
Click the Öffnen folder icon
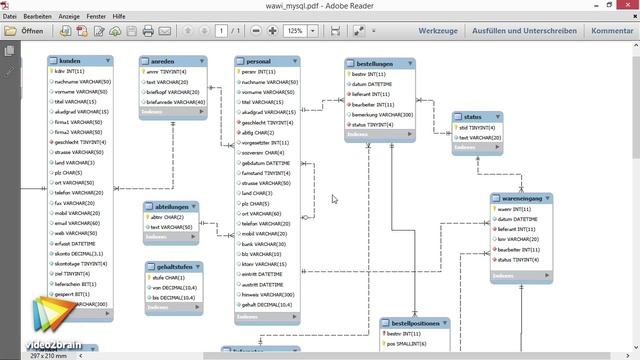10,31
